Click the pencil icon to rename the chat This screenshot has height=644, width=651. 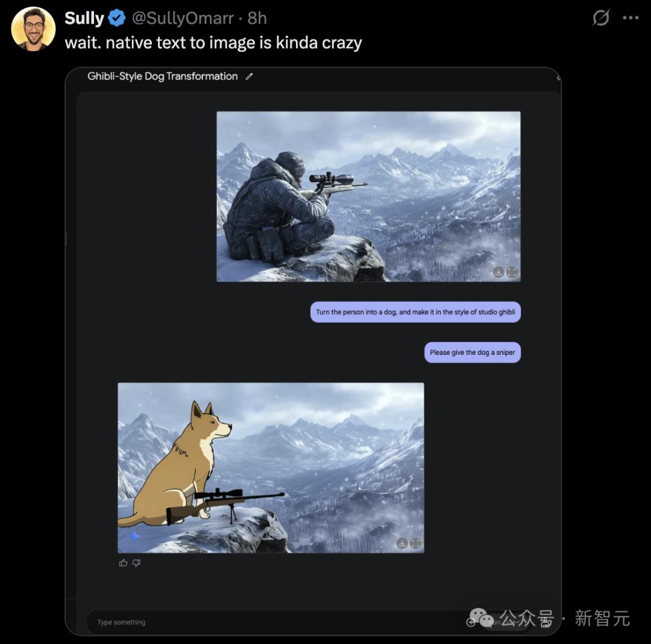(x=250, y=77)
